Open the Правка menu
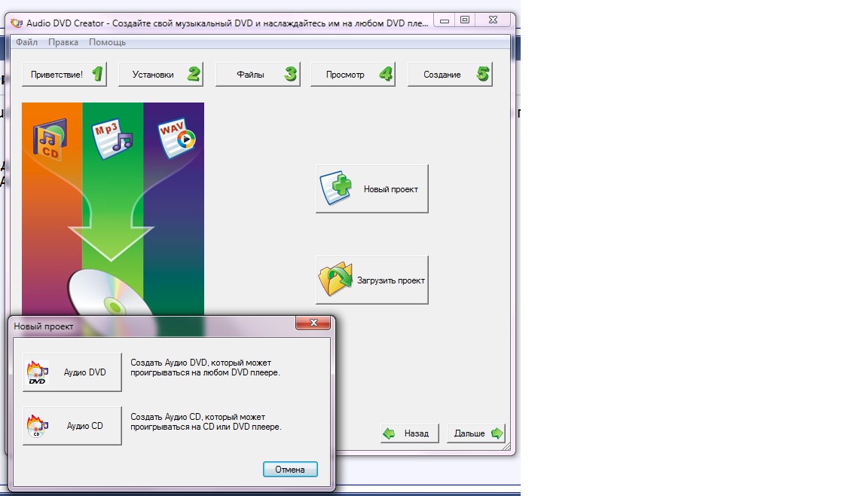The width and height of the screenshot is (868, 496). [x=63, y=42]
